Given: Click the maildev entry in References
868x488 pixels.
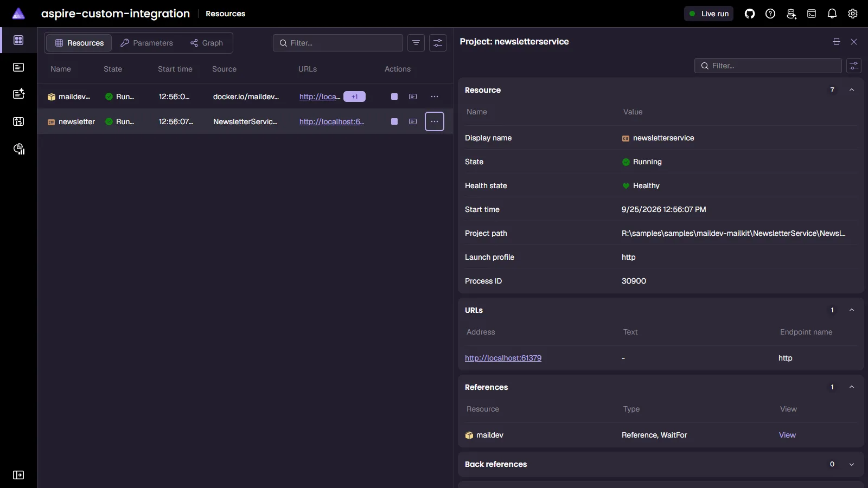Looking at the screenshot, I should click(x=484, y=435).
